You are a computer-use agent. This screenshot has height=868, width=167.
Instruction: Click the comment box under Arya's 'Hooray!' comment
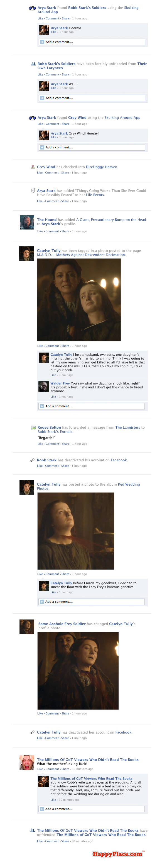[x=92, y=42]
